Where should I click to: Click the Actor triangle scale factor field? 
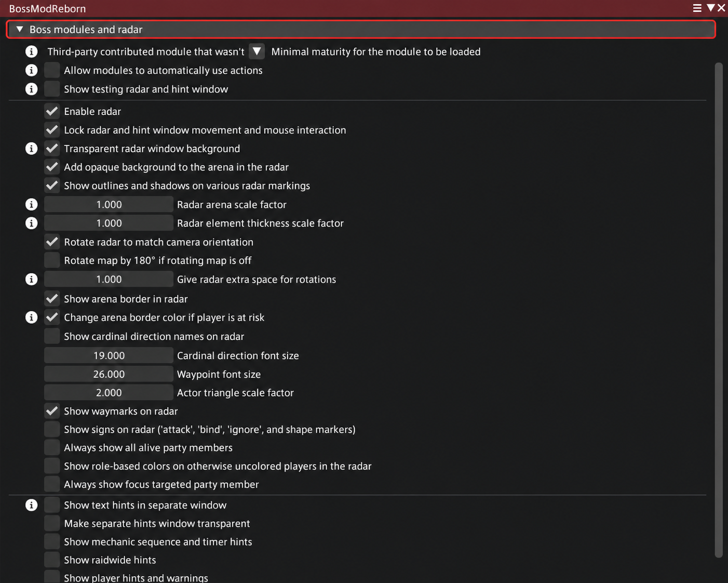(x=109, y=393)
